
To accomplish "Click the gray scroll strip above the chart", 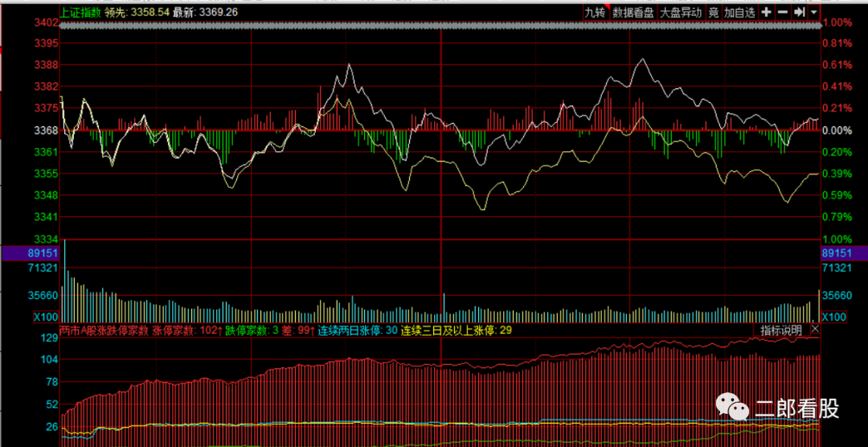I will coord(440,26).
